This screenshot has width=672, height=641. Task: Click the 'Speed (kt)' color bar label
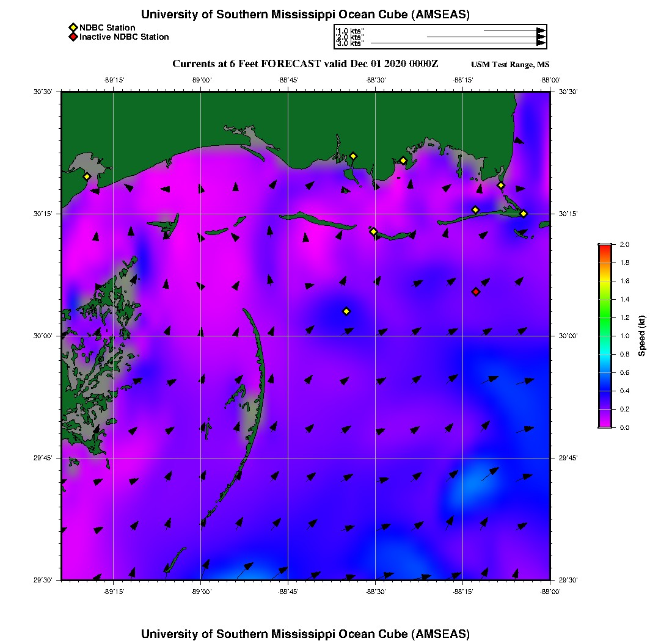(x=642, y=336)
